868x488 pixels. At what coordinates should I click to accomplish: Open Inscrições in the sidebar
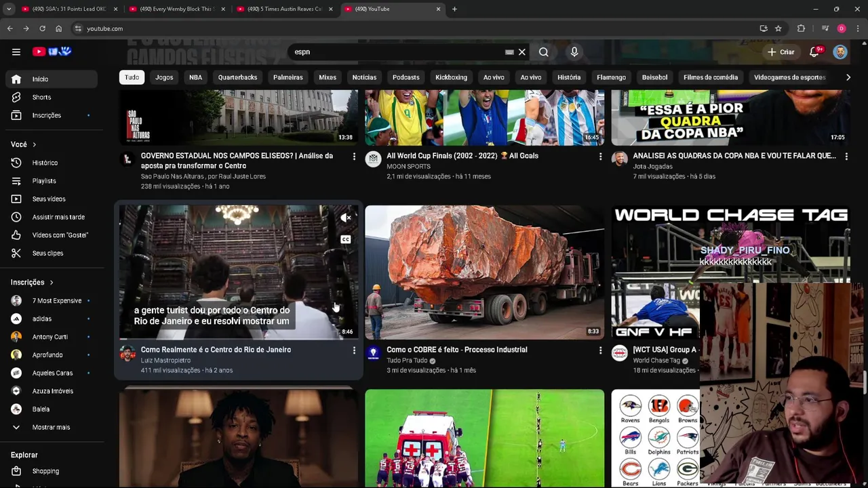(52, 115)
